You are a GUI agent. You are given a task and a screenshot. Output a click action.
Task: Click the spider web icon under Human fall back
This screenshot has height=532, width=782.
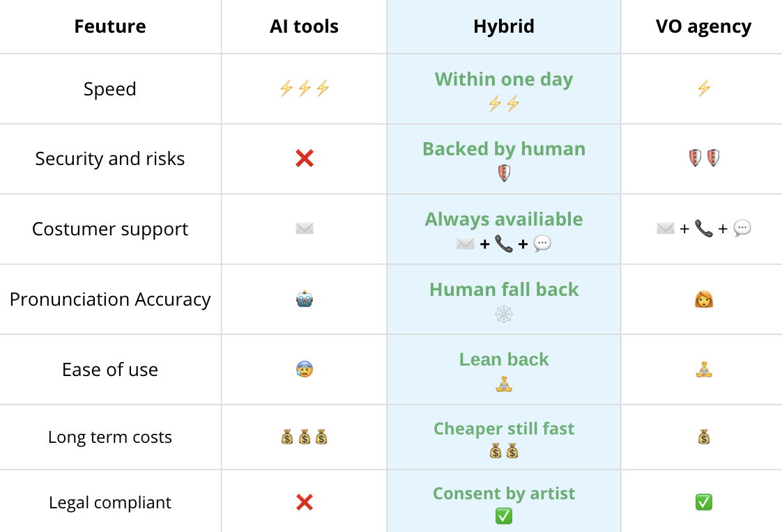(x=504, y=314)
